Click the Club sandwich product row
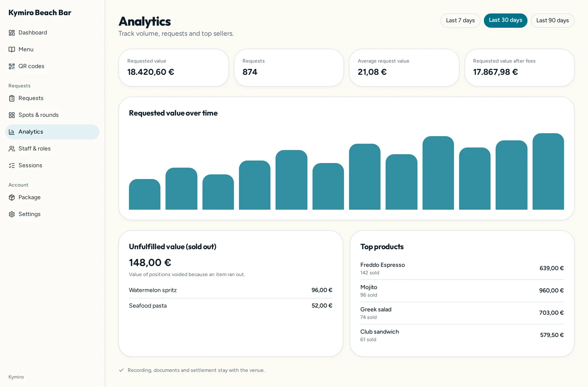Image resolution: width=588 pixels, height=387 pixels. [462, 335]
